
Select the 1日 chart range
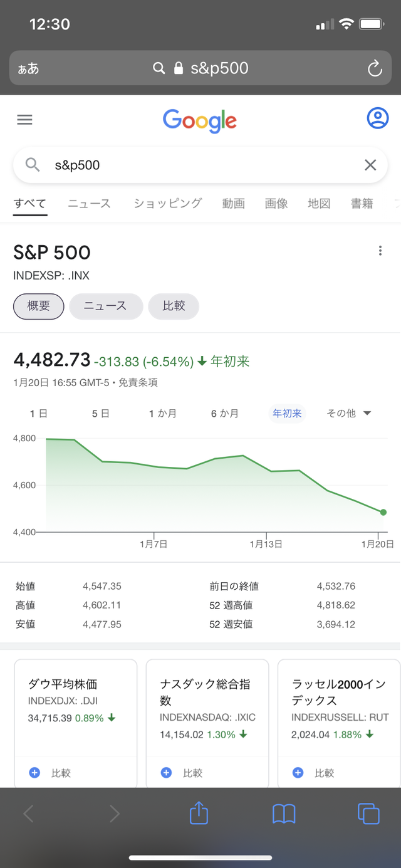[39, 414]
